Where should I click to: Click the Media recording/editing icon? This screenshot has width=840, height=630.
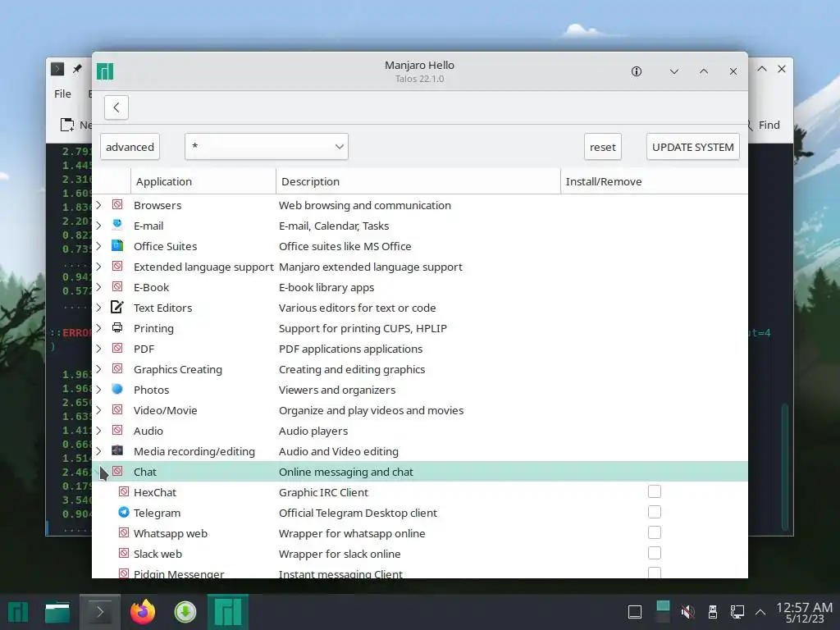click(x=117, y=450)
